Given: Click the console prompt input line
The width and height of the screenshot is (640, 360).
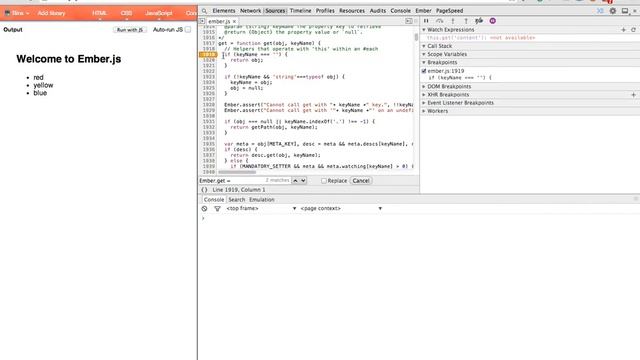Looking at the screenshot, I should coord(420,218).
